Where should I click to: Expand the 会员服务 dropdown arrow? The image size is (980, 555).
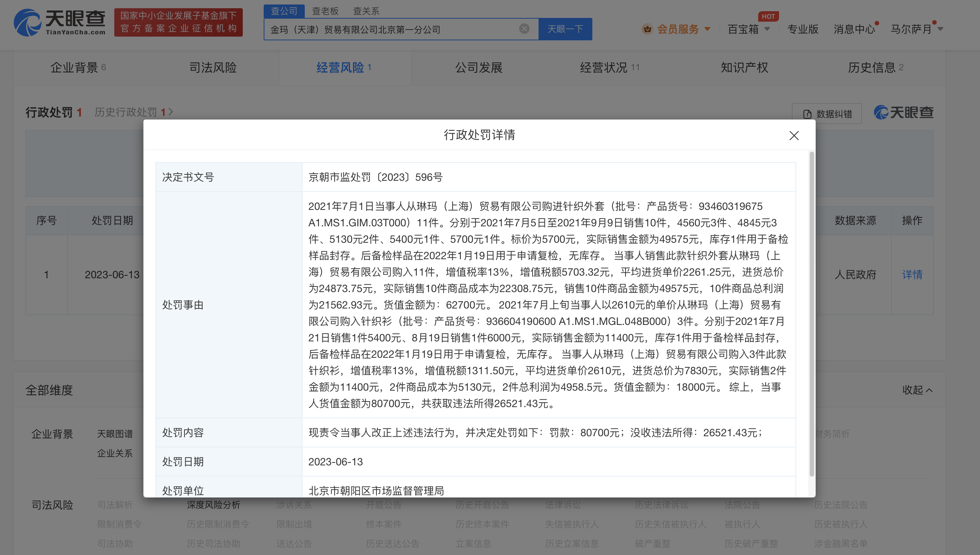707,29
